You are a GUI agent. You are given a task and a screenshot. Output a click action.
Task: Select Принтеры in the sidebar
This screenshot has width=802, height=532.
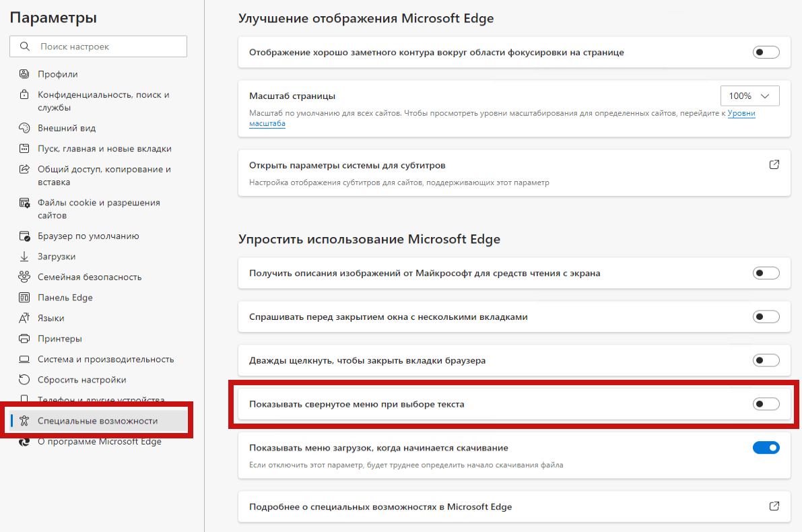[x=59, y=339]
